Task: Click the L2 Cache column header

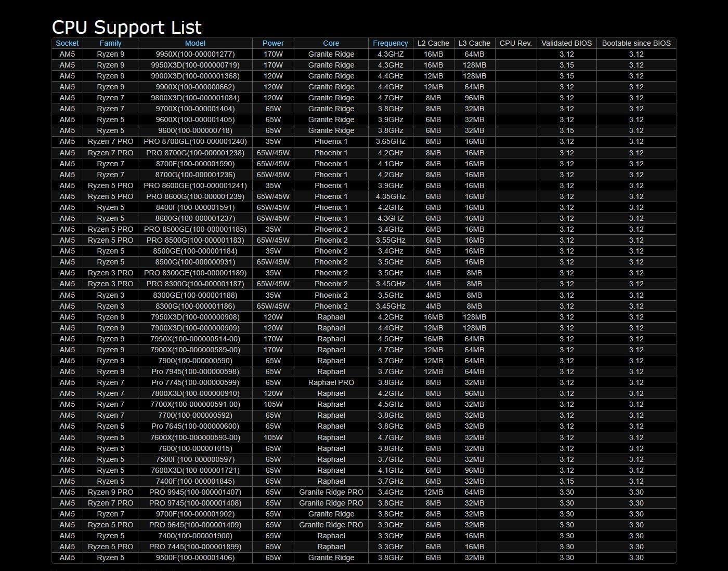Action: (433, 43)
